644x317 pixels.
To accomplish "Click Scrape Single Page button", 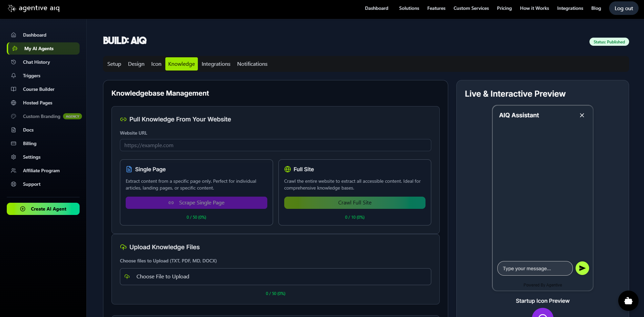I will click(196, 203).
